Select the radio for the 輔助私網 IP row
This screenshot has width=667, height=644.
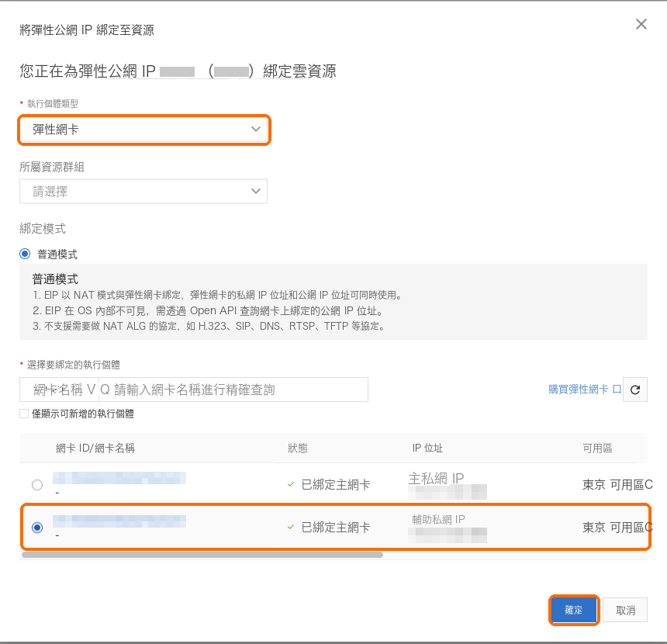tap(37, 528)
